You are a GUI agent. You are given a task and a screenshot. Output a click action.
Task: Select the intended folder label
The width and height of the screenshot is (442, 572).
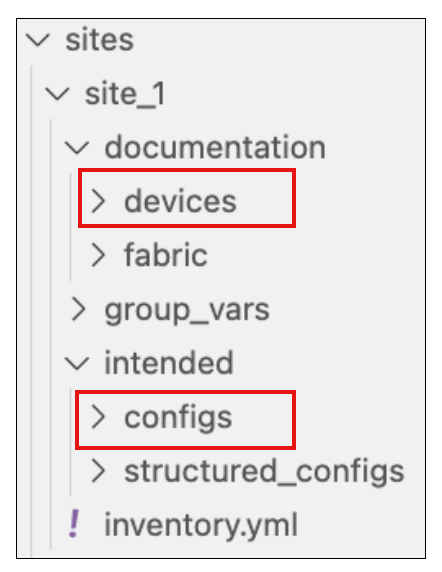pyautogui.click(x=169, y=362)
